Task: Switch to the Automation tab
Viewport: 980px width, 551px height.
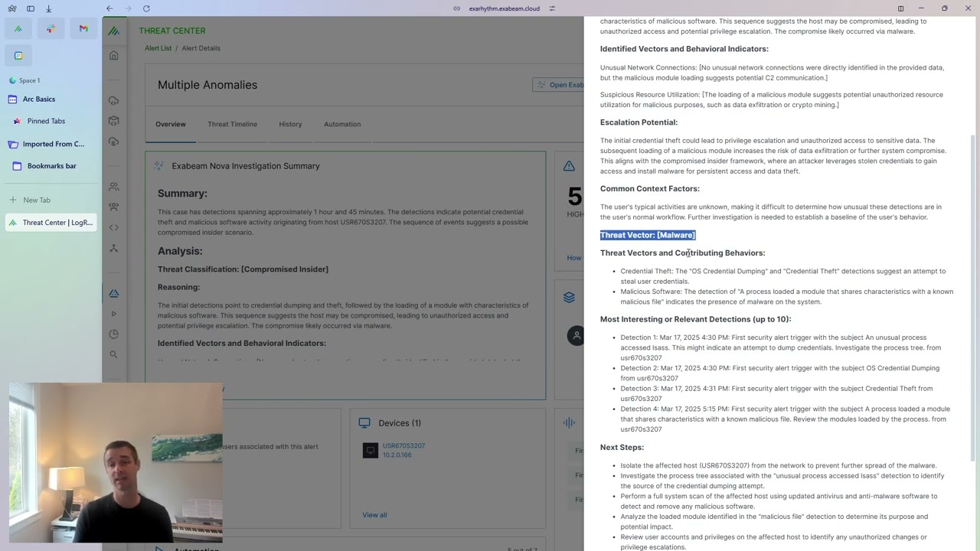Action: (x=342, y=124)
